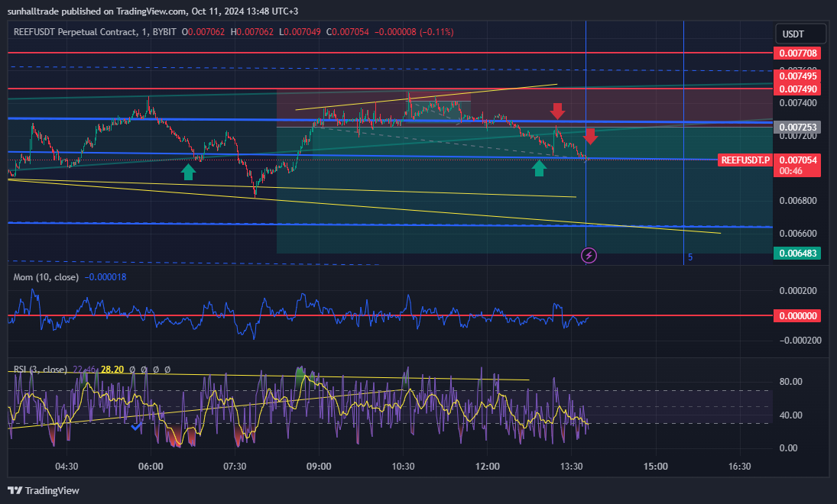Click the 0.00 RSI scale value
The image size is (837, 504).
788,448
